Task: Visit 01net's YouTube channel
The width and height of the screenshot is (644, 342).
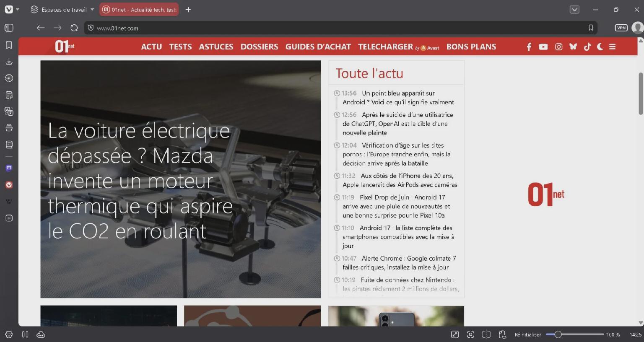Action: (x=543, y=47)
